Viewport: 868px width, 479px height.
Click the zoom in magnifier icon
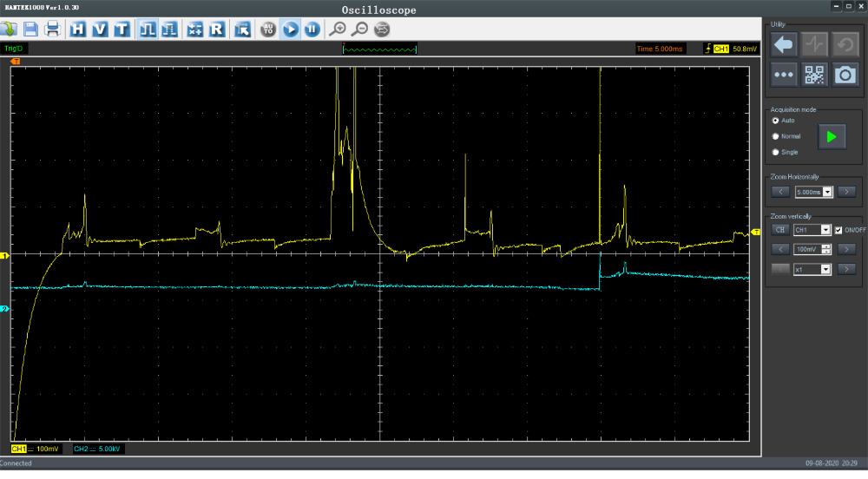pyautogui.click(x=337, y=30)
